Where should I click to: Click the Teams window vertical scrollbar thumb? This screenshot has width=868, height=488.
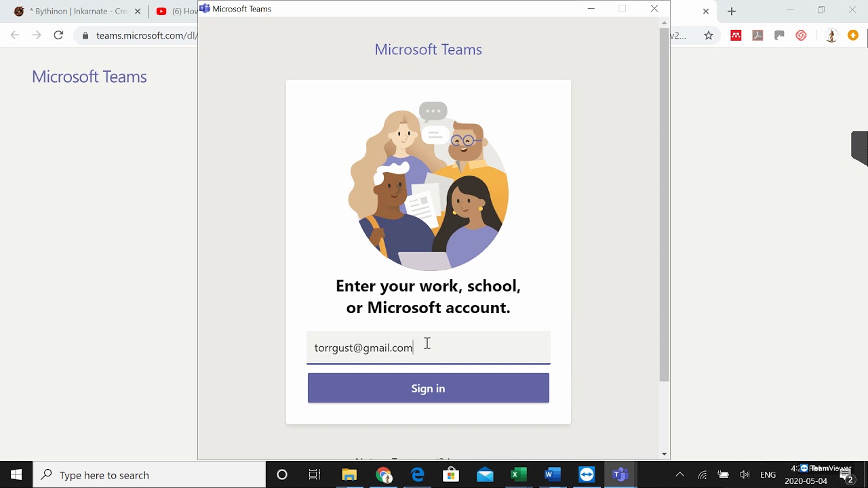click(664, 205)
